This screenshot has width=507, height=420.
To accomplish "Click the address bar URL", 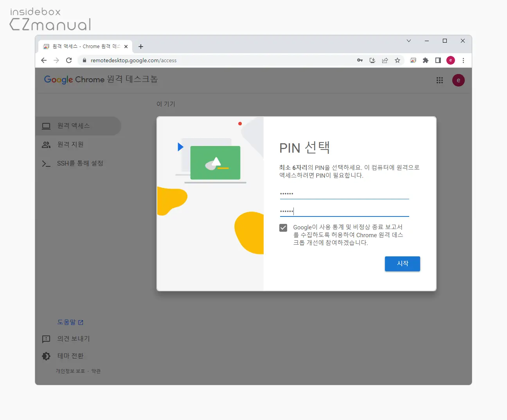I will pyautogui.click(x=134, y=60).
